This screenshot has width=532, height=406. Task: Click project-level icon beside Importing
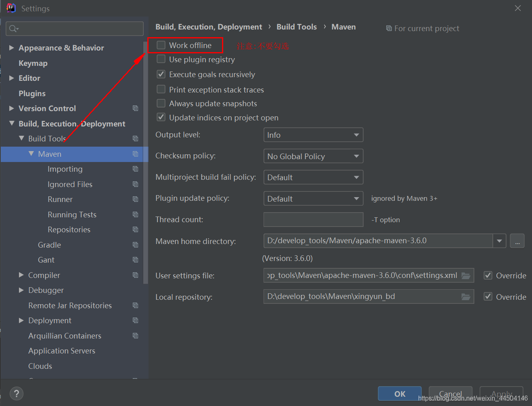135,169
